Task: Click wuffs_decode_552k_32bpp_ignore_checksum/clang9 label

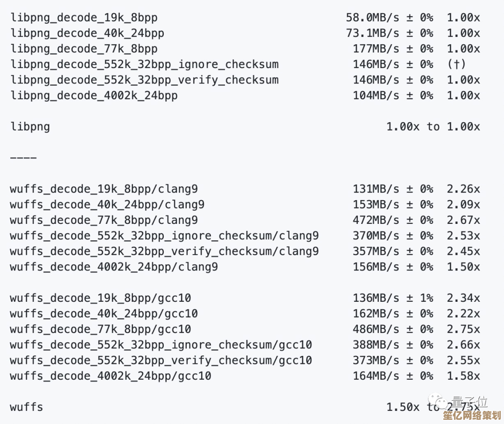Action: 164,236
